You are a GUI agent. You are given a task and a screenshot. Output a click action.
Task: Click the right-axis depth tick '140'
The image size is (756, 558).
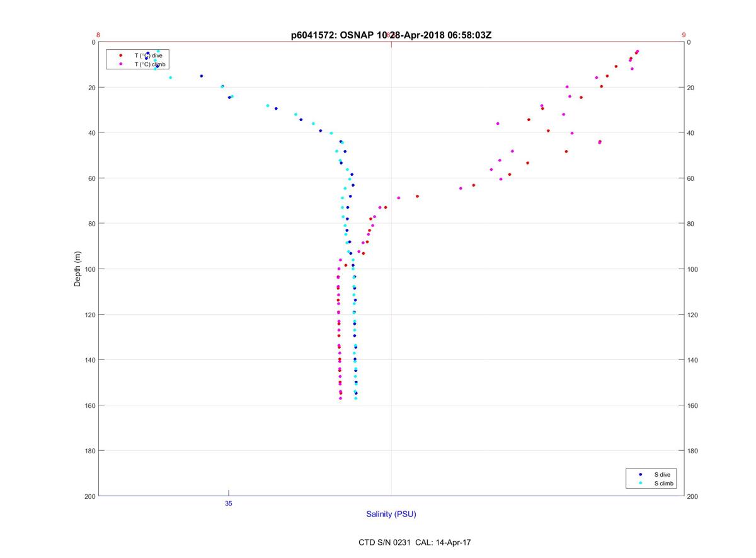[693, 360]
